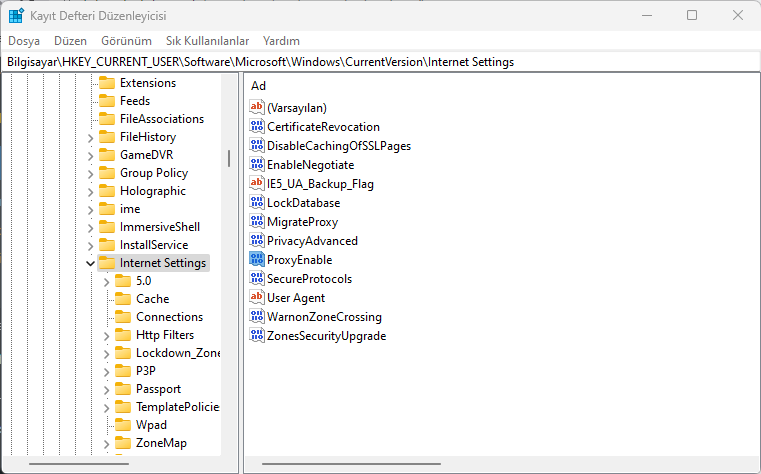Image resolution: width=761 pixels, height=474 pixels.
Task: Maximize the Registry Editor window
Action: [x=692, y=16]
